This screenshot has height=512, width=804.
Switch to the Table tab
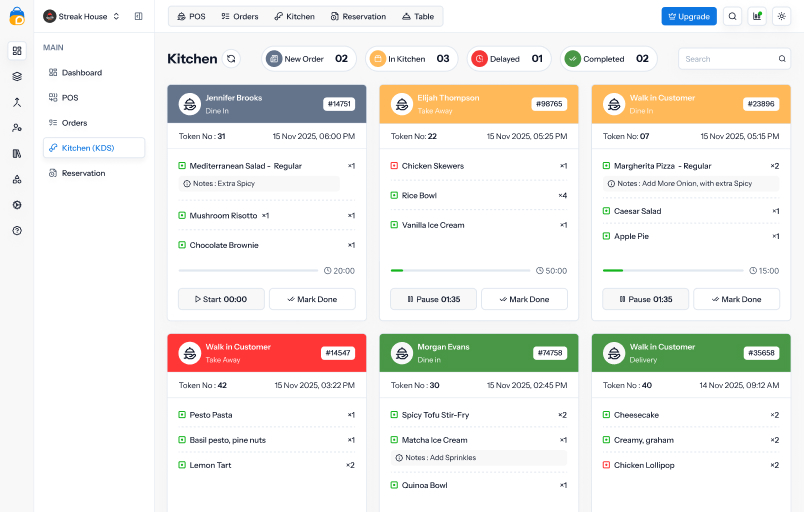click(418, 16)
